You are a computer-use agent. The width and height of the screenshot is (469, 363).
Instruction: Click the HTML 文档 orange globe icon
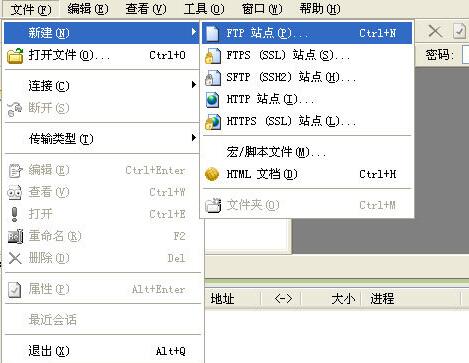point(212,174)
